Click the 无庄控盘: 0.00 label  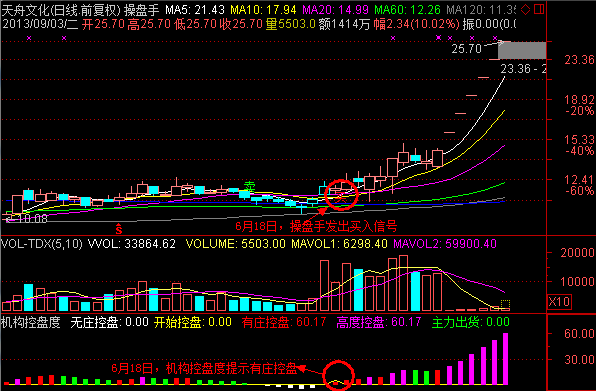pos(109,322)
